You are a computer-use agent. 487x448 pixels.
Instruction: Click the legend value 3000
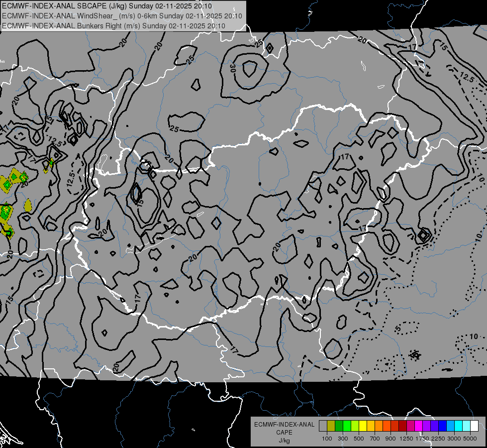tap(454, 439)
